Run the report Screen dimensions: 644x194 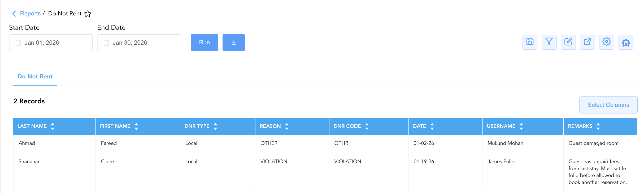(x=204, y=43)
